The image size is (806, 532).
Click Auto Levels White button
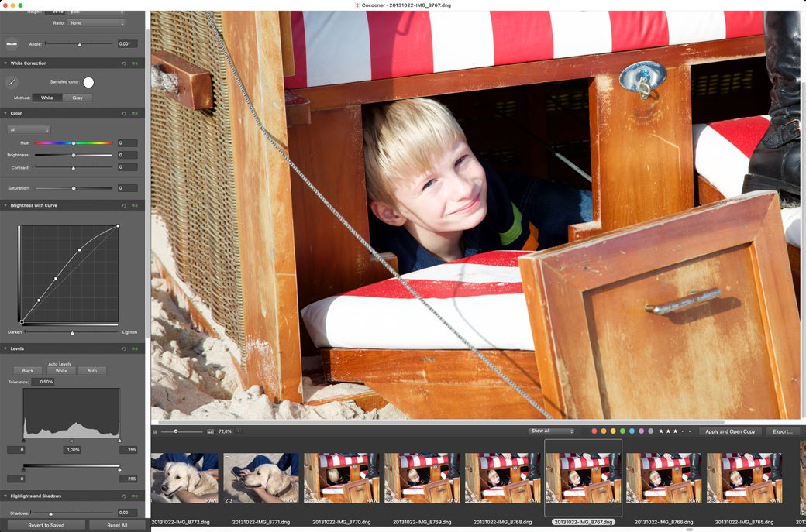point(61,371)
